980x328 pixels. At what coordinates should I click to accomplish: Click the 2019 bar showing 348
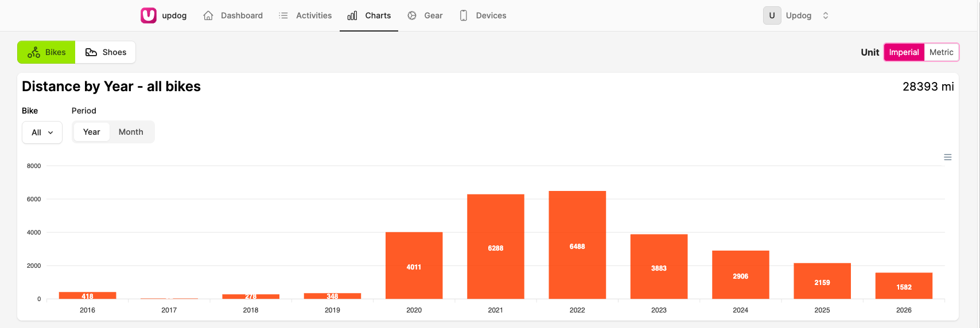[x=333, y=296]
